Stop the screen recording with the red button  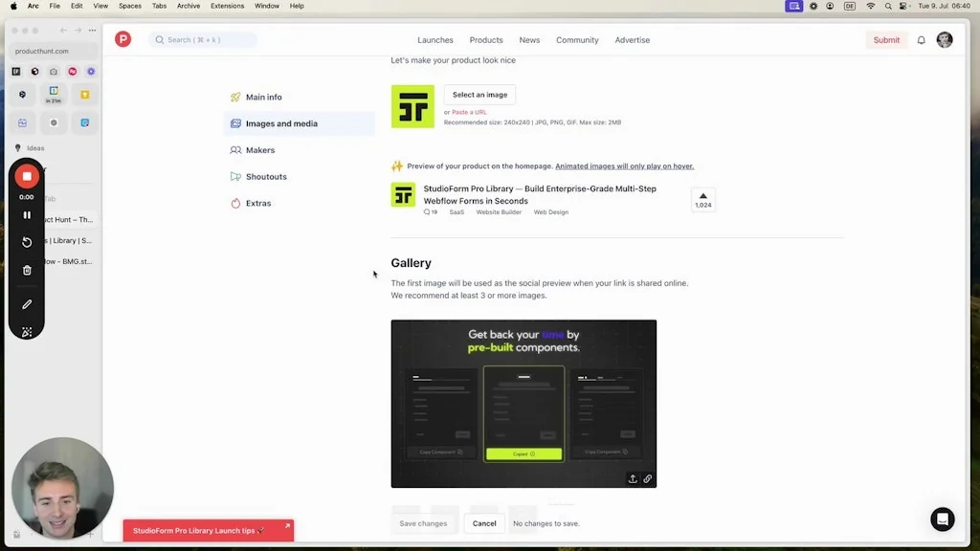pyautogui.click(x=27, y=175)
